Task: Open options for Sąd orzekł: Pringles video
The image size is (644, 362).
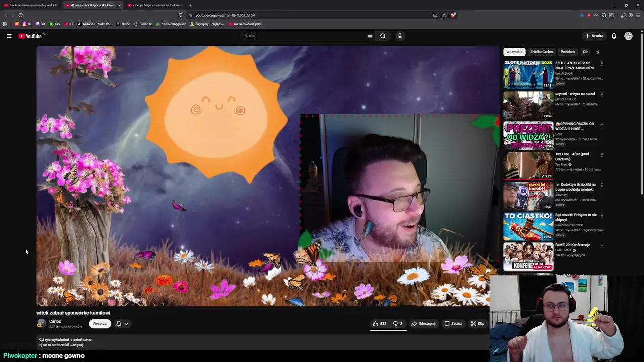Action: point(602,215)
